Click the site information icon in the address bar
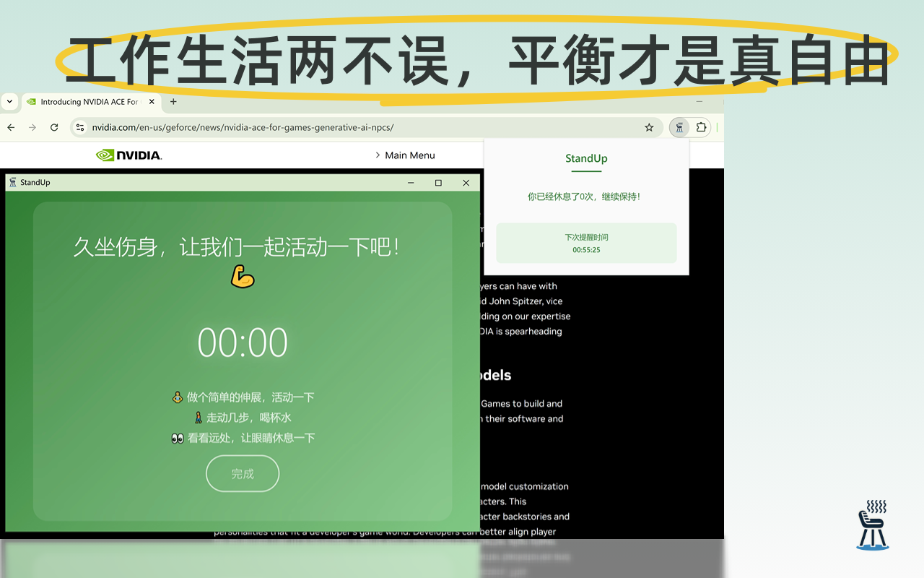Screen dimensions: 924x578 coord(79,127)
